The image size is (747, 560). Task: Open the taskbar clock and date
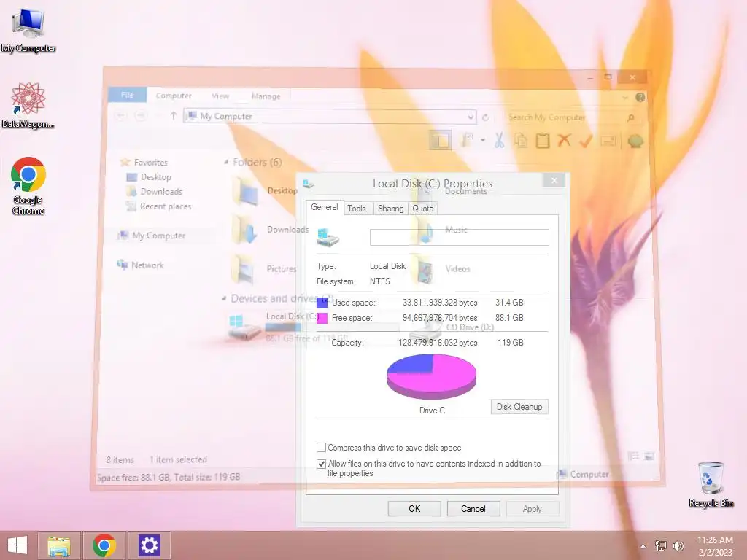(x=715, y=546)
